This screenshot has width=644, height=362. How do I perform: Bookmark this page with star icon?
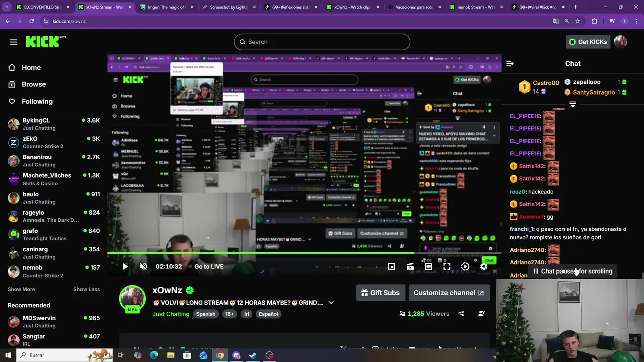578,21
